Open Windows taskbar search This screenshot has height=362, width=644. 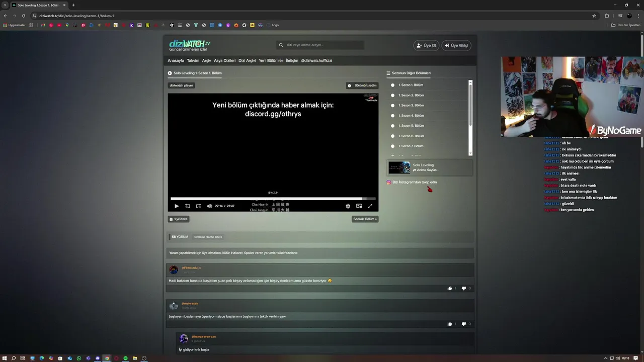coord(14,358)
